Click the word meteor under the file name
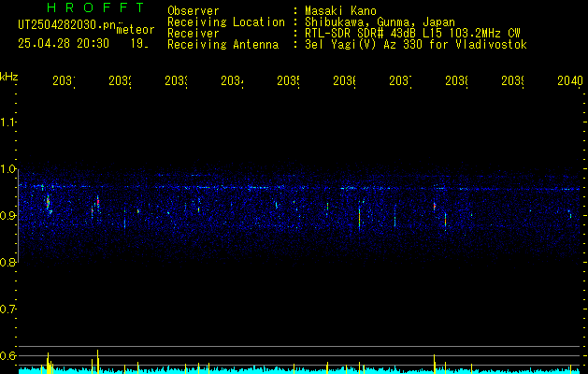Screen dimensions: 588x374 click(136, 30)
